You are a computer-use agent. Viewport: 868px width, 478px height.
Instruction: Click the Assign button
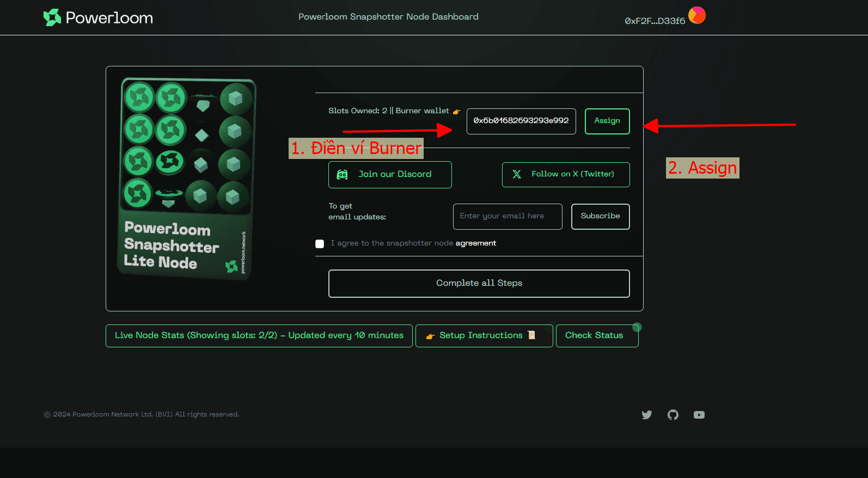[607, 121]
